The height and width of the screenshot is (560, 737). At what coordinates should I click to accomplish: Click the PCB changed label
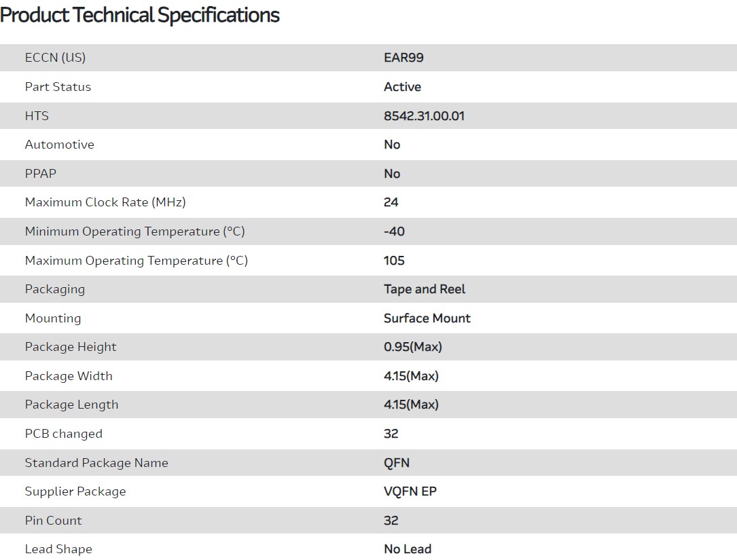[x=63, y=434]
